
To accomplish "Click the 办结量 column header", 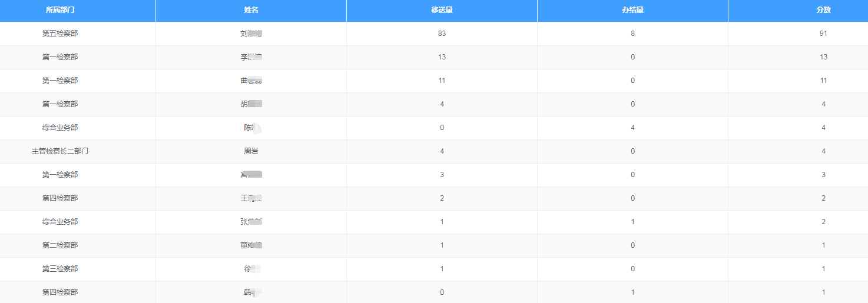I will (x=632, y=10).
